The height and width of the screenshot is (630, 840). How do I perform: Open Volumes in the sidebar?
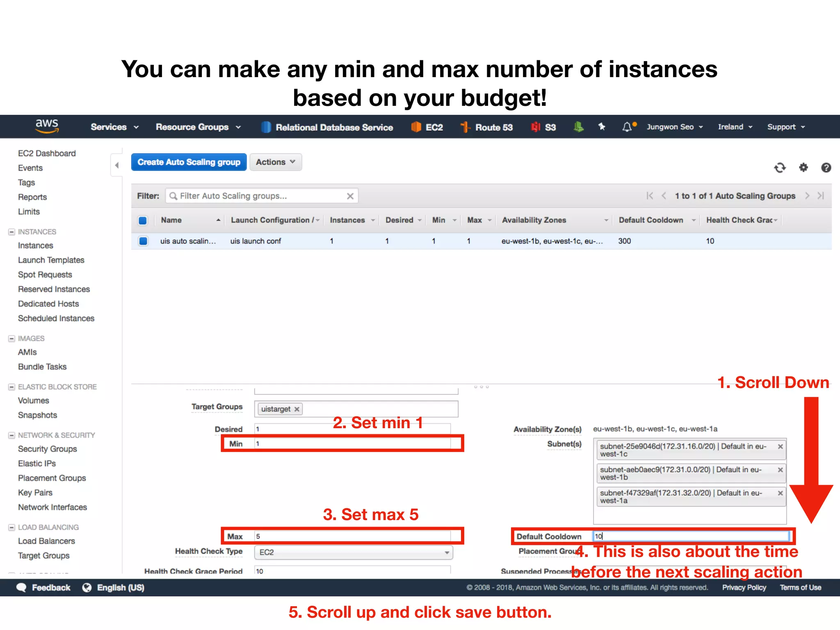tap(34, 401)
